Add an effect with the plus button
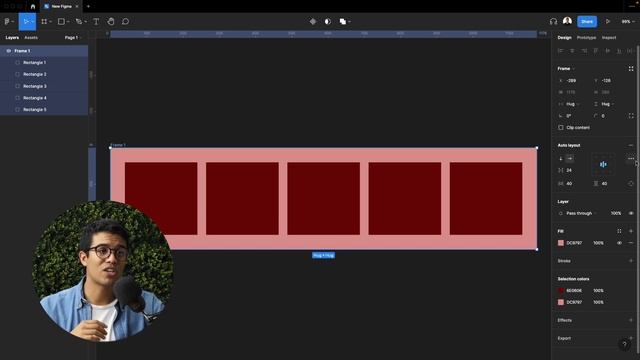 pos(631,320)
